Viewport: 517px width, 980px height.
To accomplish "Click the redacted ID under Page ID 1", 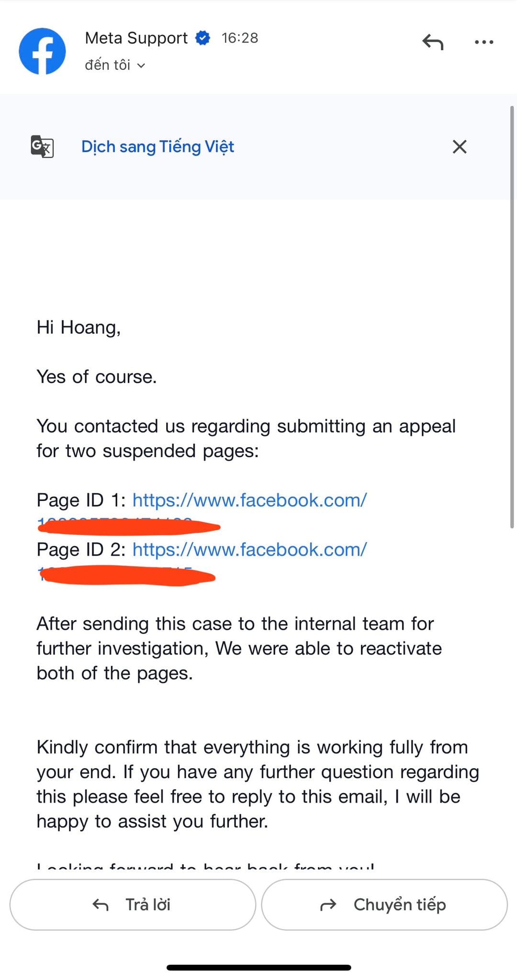I will (x=128, y=527).
